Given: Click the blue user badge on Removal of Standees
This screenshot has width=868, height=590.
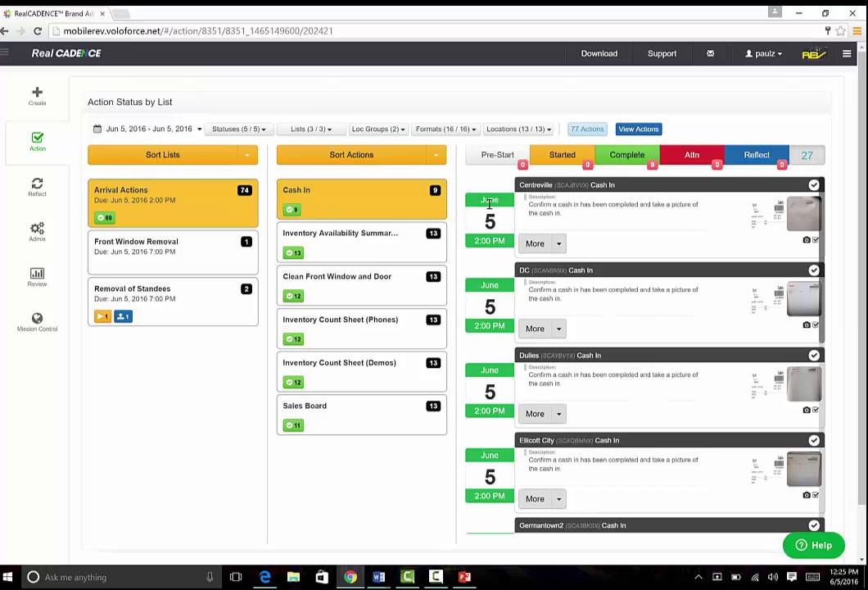Looking at the screenshot, I should (123, 316).
